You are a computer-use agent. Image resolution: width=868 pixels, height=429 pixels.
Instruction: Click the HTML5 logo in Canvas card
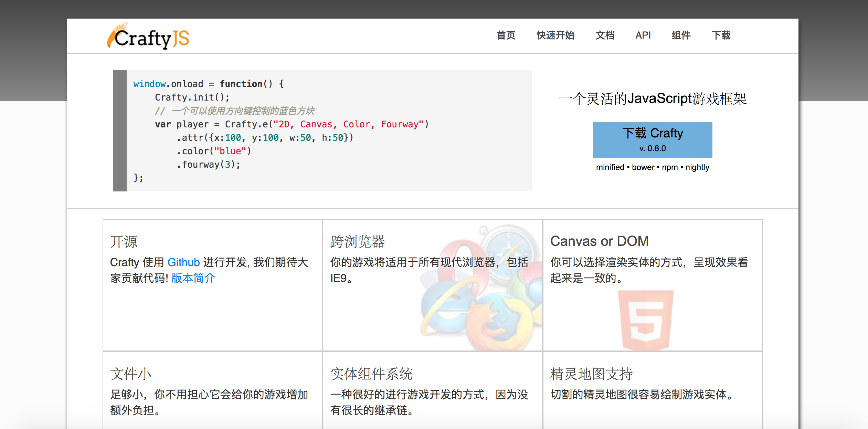(646, 320)
